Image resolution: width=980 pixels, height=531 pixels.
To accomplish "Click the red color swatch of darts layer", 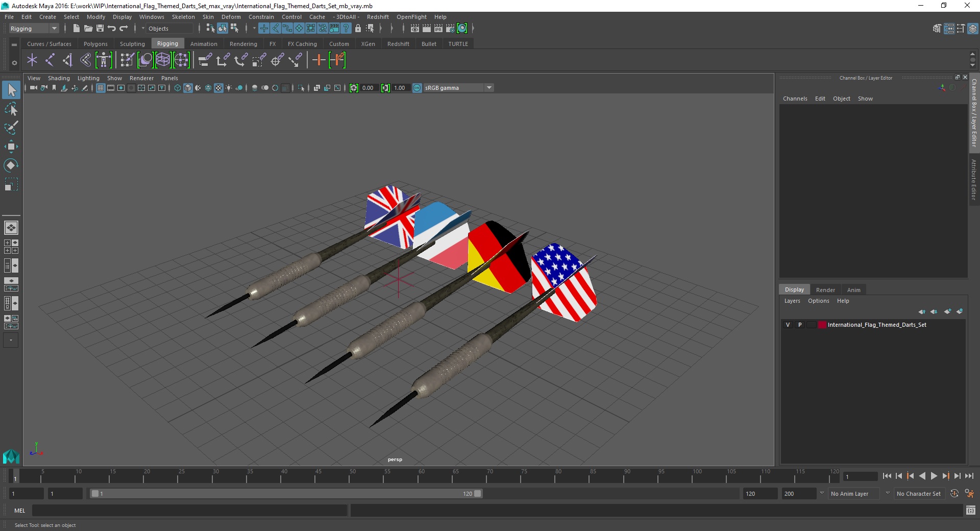I will (822, 325).
